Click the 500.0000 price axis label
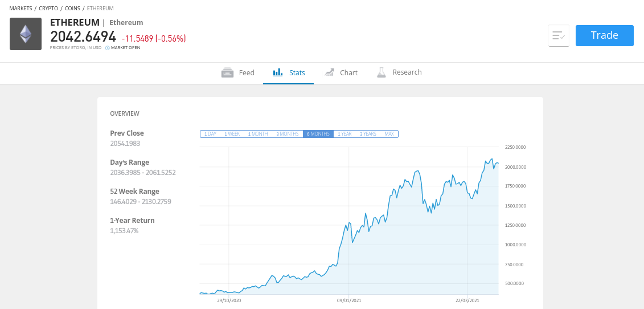 pyautogui.click(x=515, y=284)
